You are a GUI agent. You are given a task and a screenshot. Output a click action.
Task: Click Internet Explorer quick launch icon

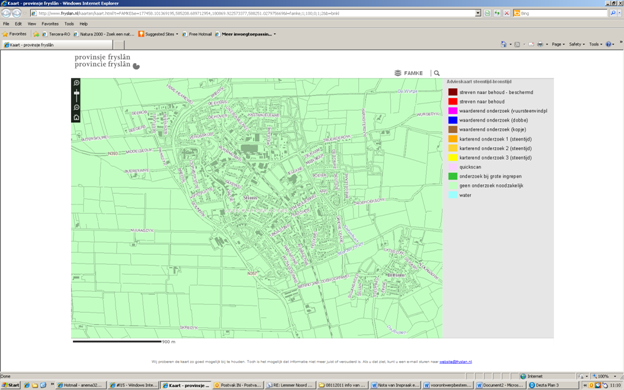pos(27,385)
